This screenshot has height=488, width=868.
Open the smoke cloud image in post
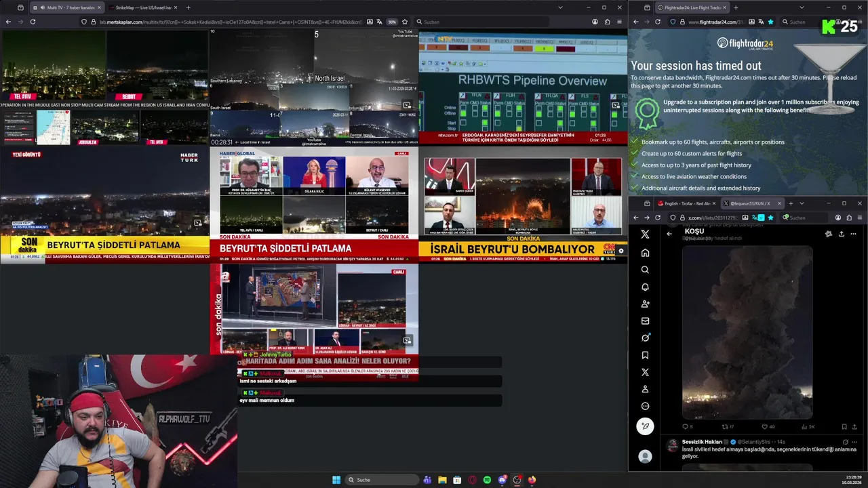pos(747,332)
